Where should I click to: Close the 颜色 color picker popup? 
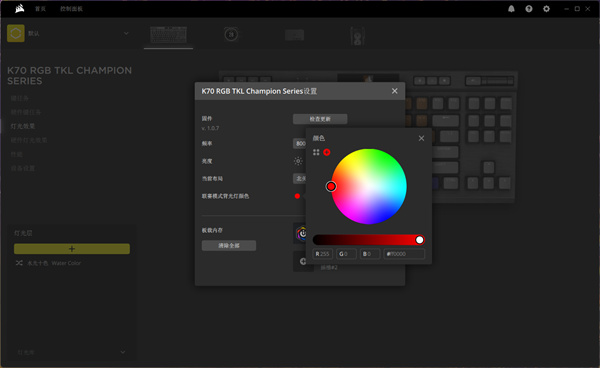[421, 138]
